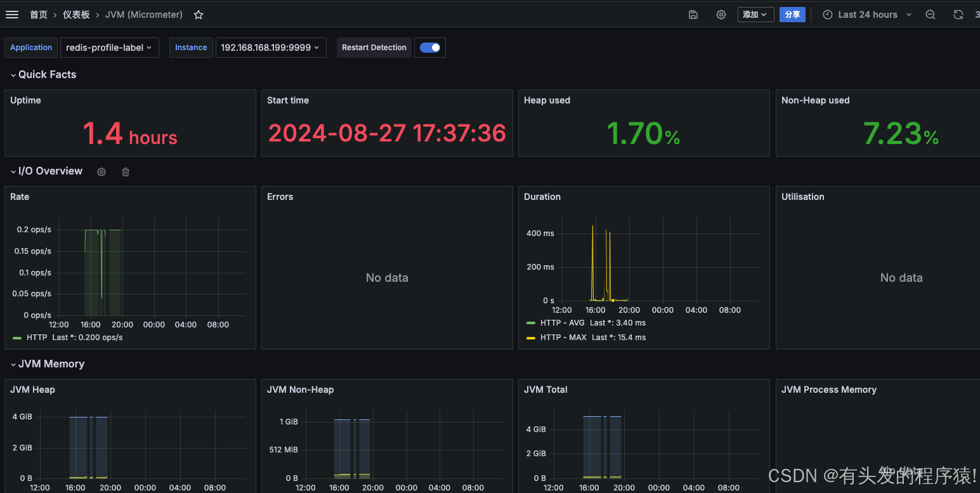Click HTTP - AVG legend color swatch
The image size is (980, 493).
pos(531,323)
